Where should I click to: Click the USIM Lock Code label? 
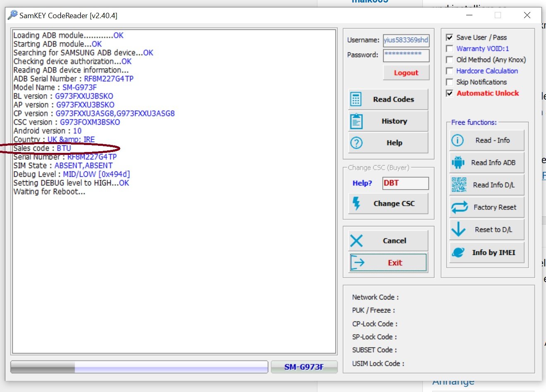pos(378,364)
